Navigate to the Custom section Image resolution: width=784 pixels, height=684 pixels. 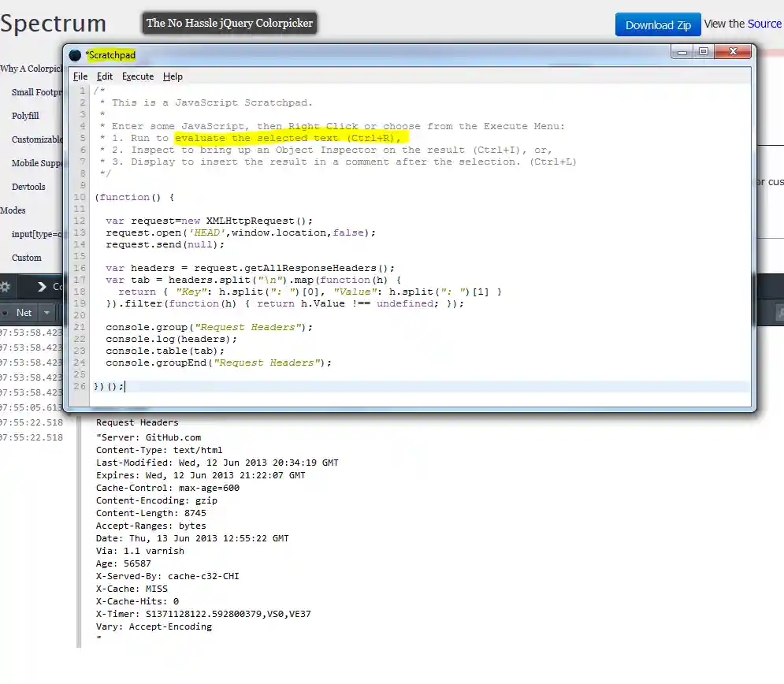click(x=26, y=258)
